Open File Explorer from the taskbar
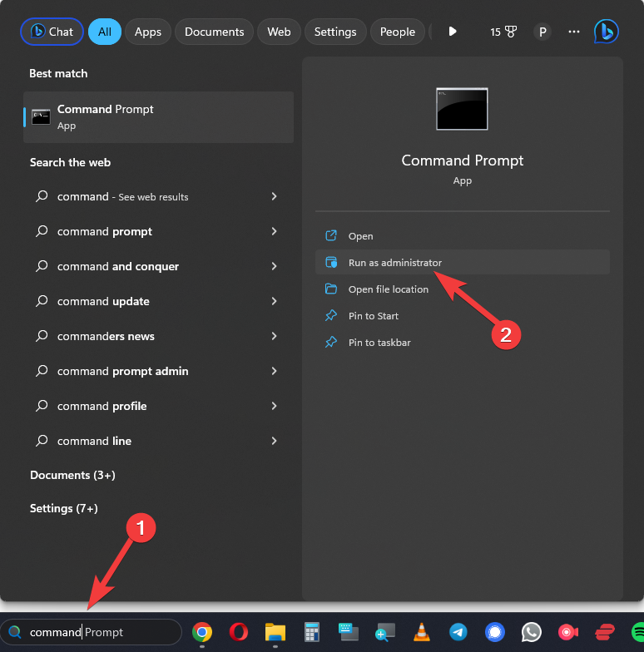This screenshot has width=644, height=652. click(275, 632)
